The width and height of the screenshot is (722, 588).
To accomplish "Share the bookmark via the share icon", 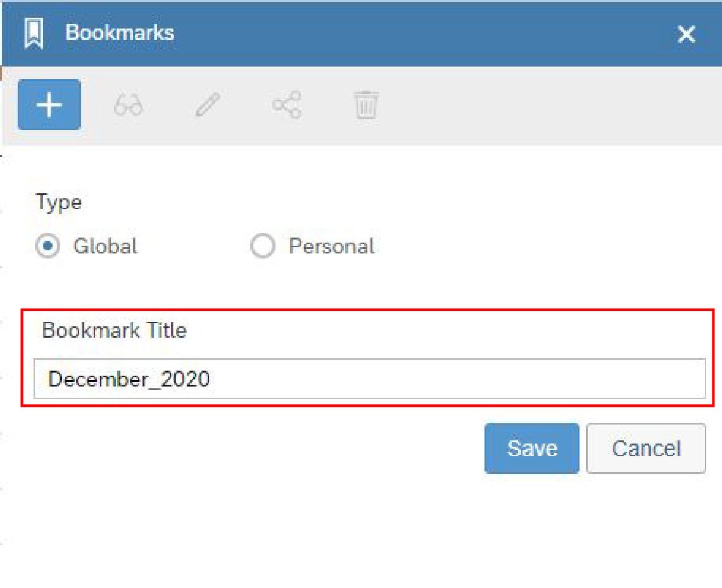I will tap(286, 105).
